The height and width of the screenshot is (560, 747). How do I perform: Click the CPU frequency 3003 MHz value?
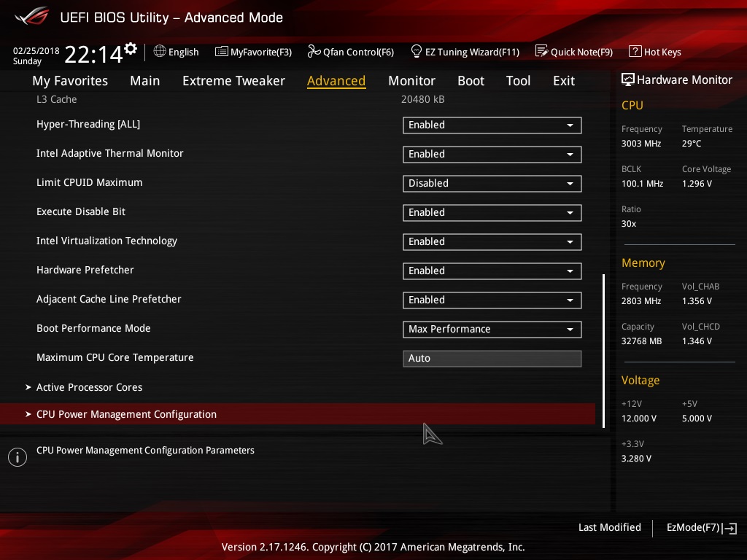pos(640,144)
